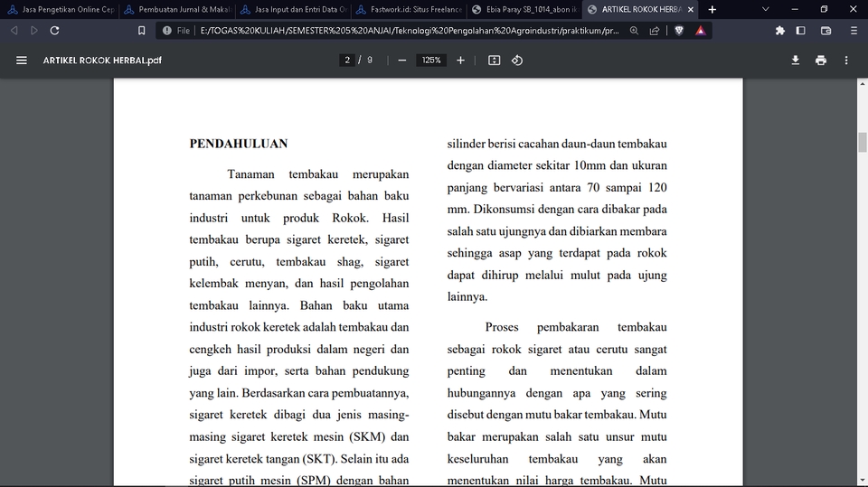Click the ARTIKEL ROKOK HERBAL.pdf title
Screen dimensions: 868x487
[x=102, y=61]
